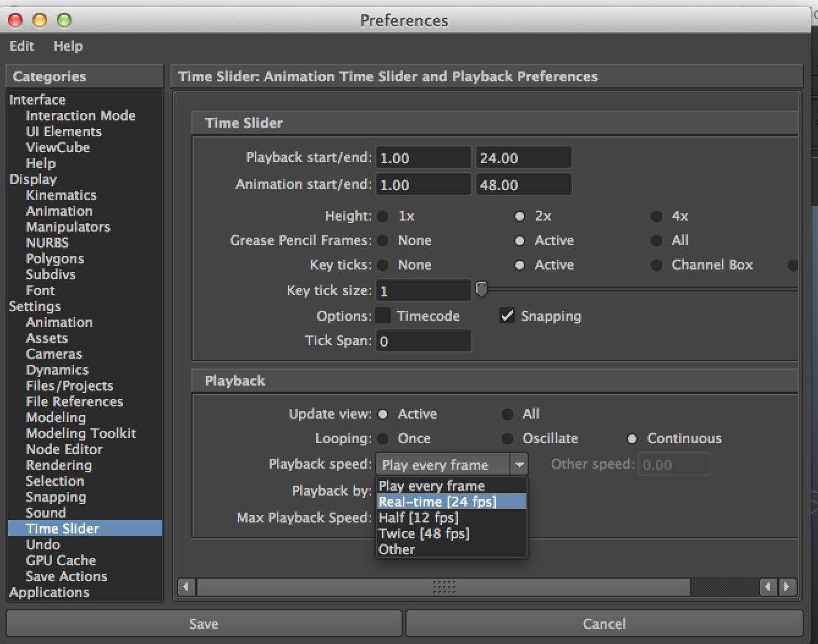
Task: Select the Rendering category
Action: (x=59, y=465)
